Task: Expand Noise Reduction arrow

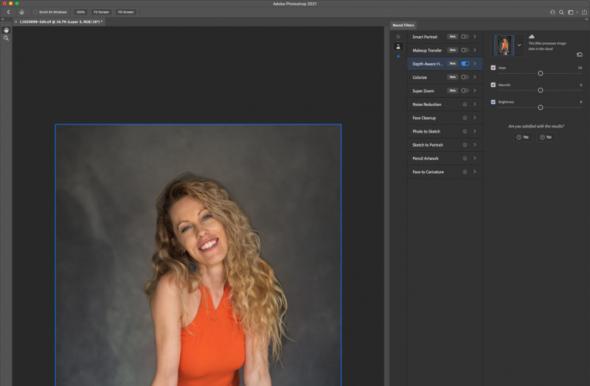Action: click(x=475, y=104)
